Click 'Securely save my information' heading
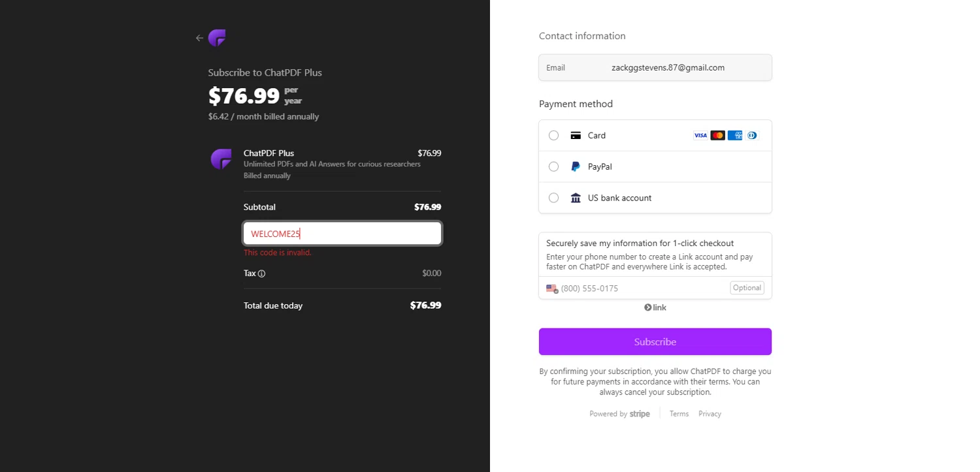 click(x=640, y=244)
